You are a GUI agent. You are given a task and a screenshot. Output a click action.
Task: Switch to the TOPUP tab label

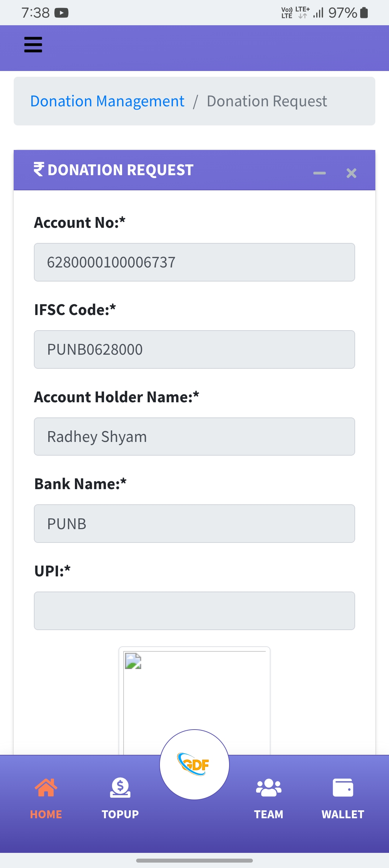(x=120, y=814)
